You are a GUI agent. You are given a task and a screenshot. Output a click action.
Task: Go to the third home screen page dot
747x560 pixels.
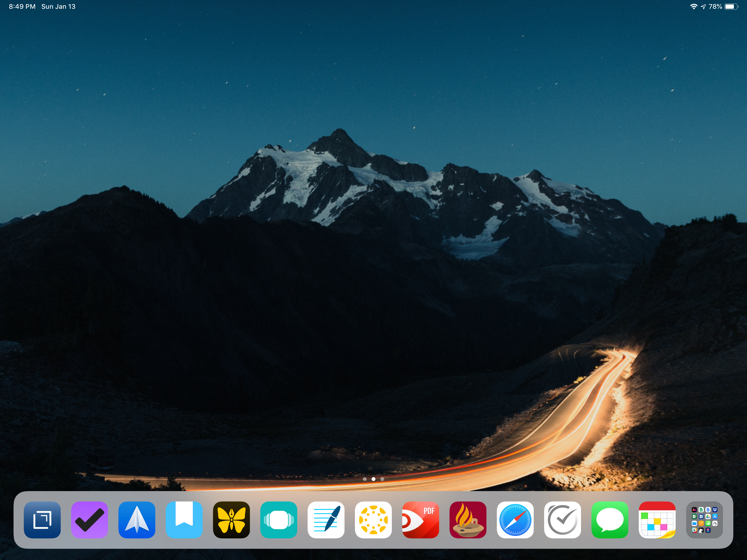point(382,479)
